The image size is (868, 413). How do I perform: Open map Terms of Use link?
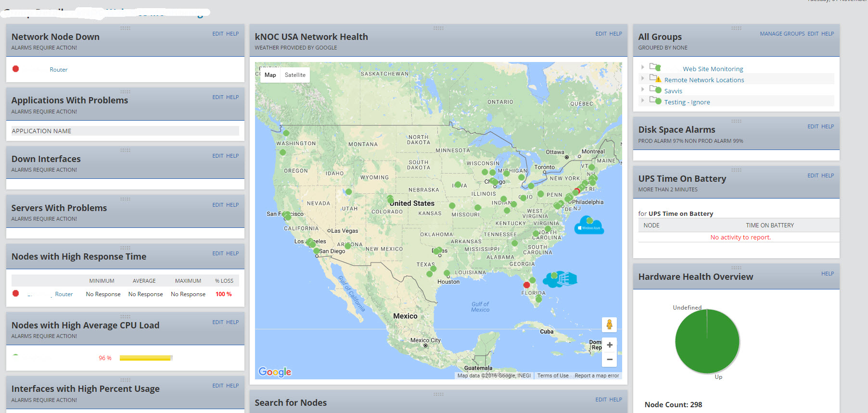pyautogui.click(x=553, y=375)
